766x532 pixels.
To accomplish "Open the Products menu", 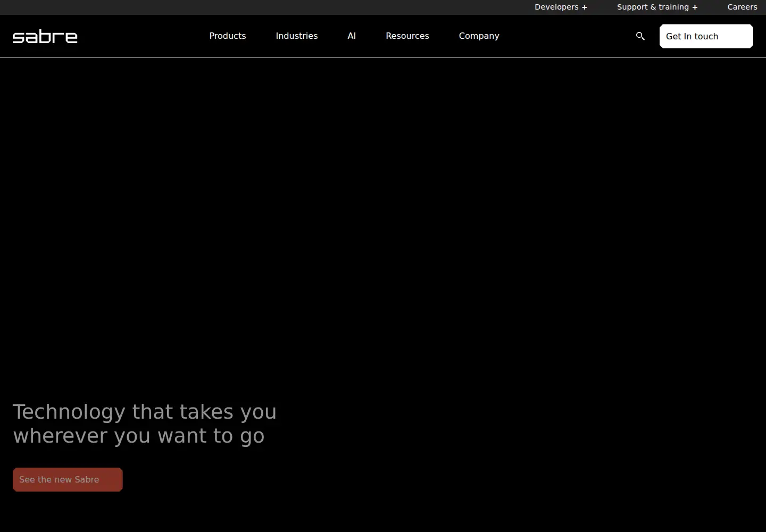I will click(x=228, y=36).
